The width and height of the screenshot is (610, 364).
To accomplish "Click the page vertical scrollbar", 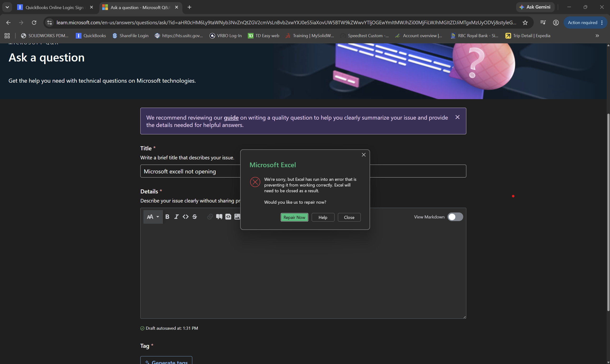I will pyautogui.click(x=608, y=212).
